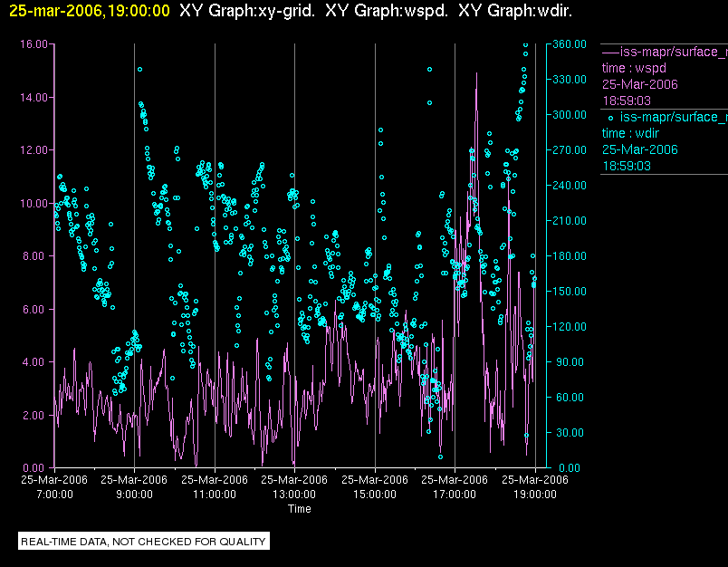Click the magenta wspd line sample in legend
Viewport: 728px width, 567px height.
pyautogui.click(x=609, y=52)
